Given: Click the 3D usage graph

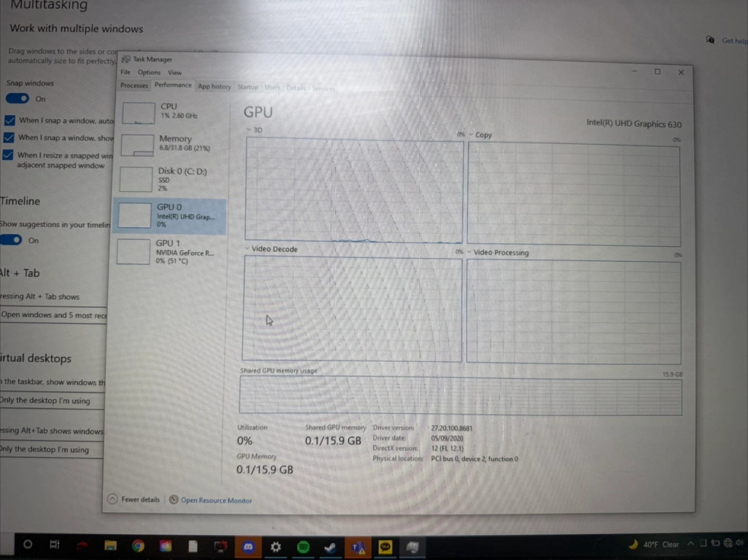Looking at the screenshot, I should [354, 190].
